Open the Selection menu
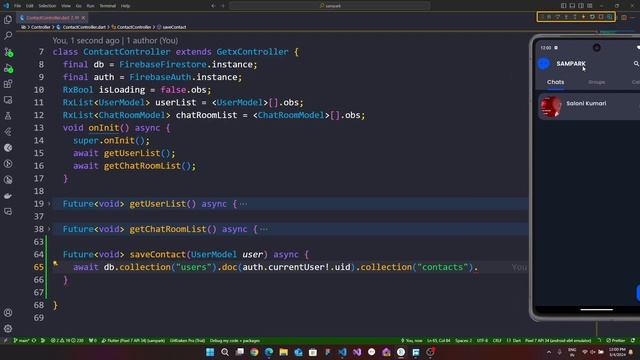Screen dimensions: 640x360 click(47, 6)
